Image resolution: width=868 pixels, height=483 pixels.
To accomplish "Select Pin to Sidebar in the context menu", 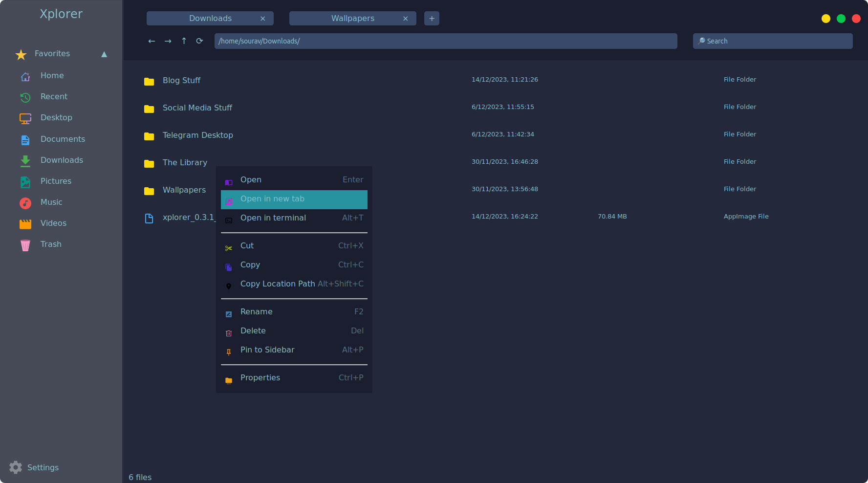I will 267,350.
